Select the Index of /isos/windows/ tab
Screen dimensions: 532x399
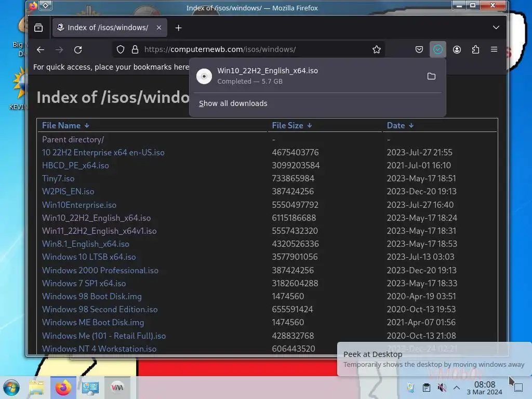110,28
